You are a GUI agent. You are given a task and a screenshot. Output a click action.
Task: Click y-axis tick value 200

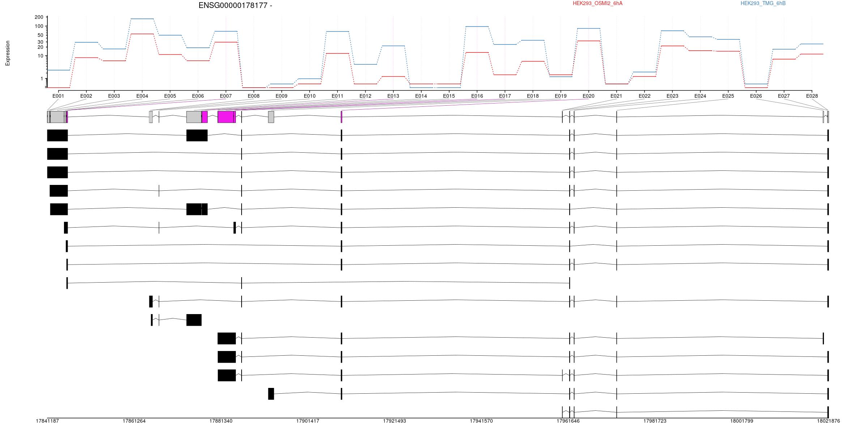coord(39,17)
